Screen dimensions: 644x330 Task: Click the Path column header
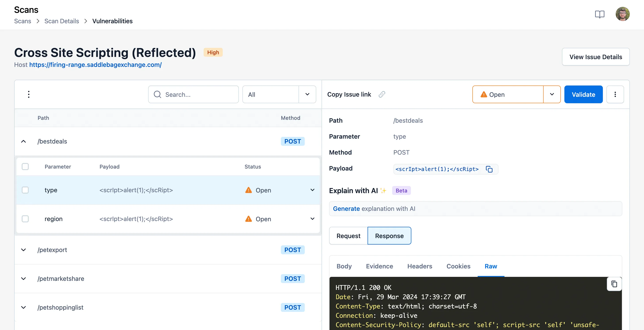(x=43, y=118)
